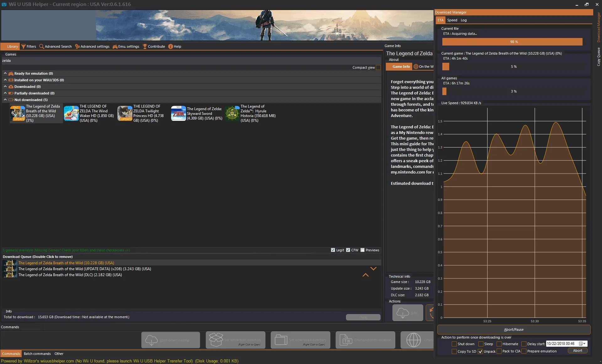602x364 pixels.
Task: Click the games search field containing zelda
Action: tap(191, 61)
